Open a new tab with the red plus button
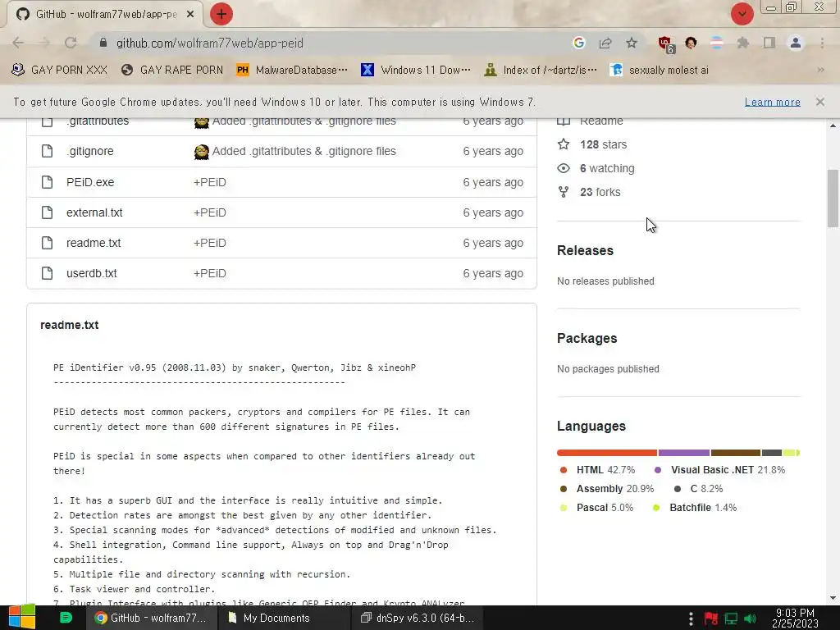This screenshot has height=630, width=840. pos(221,14)
